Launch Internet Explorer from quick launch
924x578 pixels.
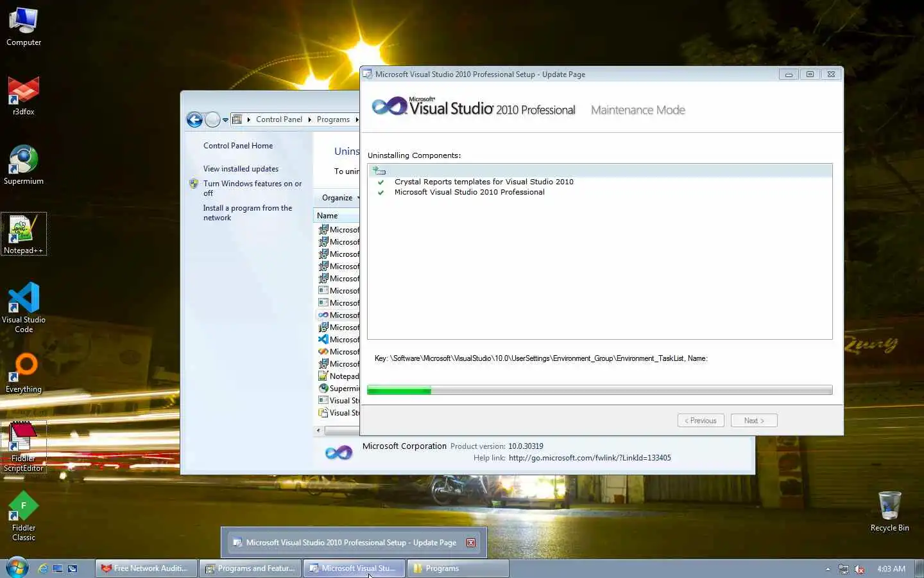[x=43, y=568]
